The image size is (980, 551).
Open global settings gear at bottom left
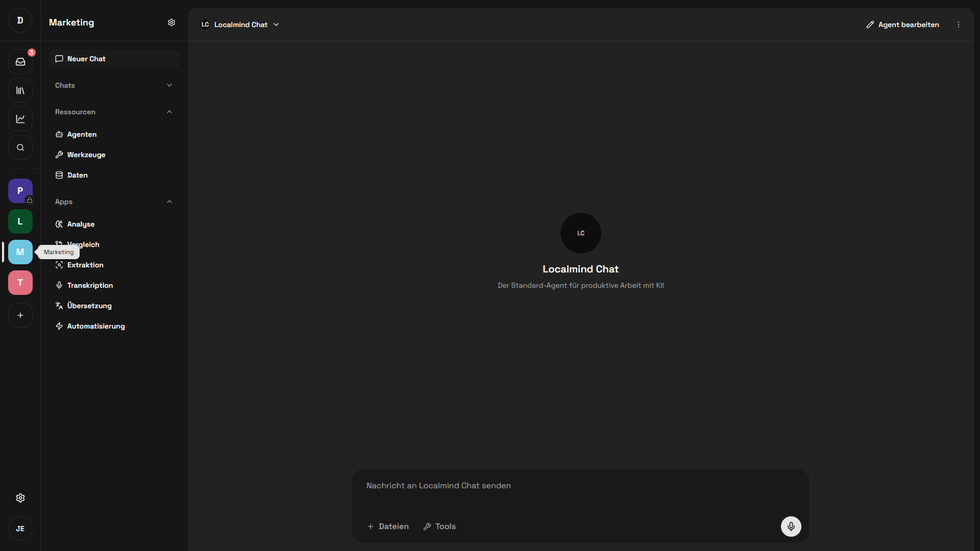[20, 498]
